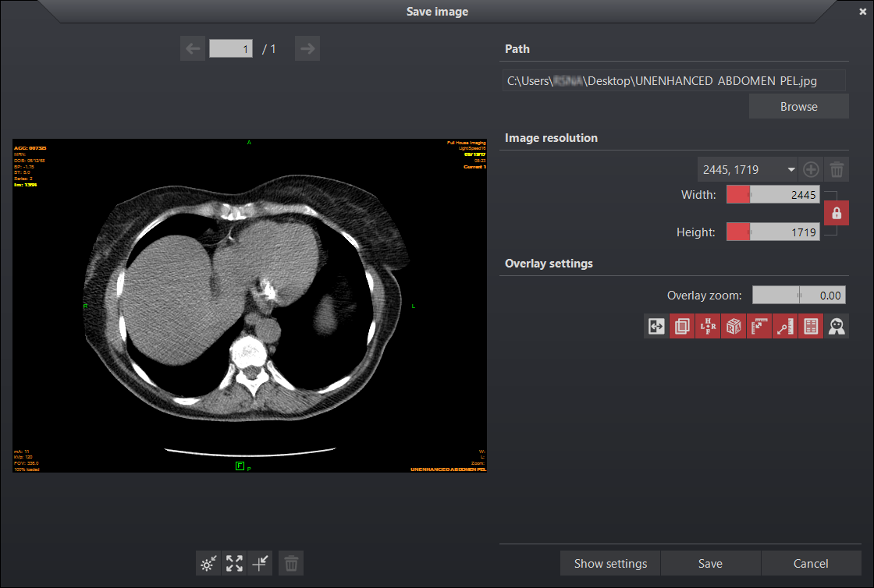874x588 pixels.
Task: Click the reset brightness/window level icon
Action: (208, 563)
